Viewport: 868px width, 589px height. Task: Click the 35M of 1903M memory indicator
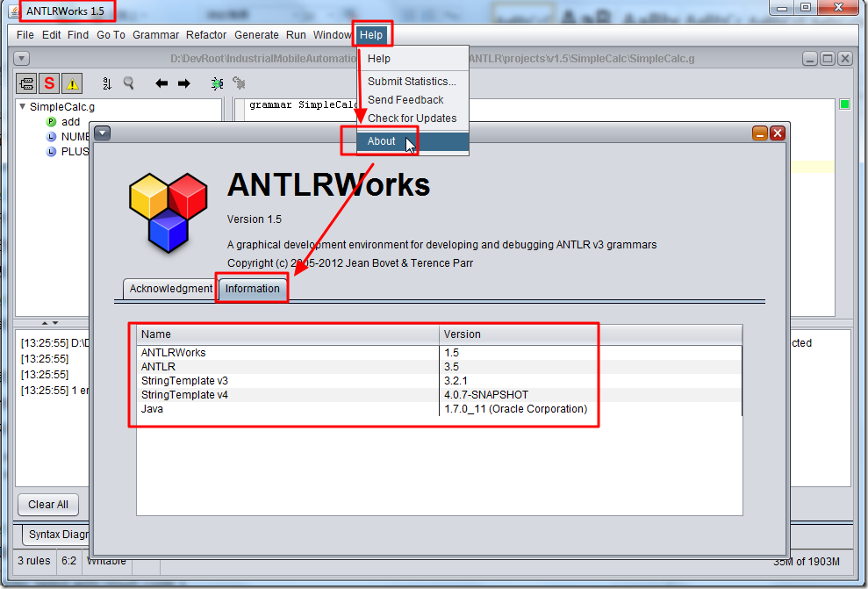(806, 561)
